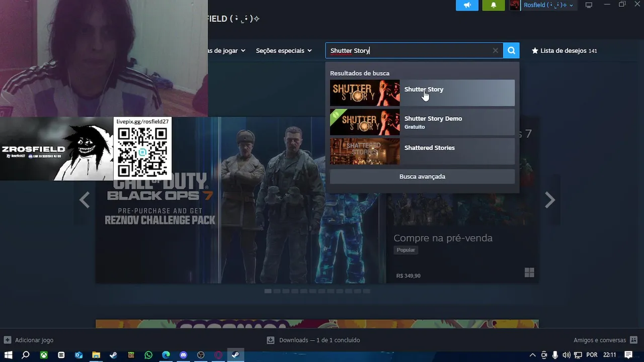Click the Big Picture mode monitor icon
This screenshot has width=644, height=362.
589,5
